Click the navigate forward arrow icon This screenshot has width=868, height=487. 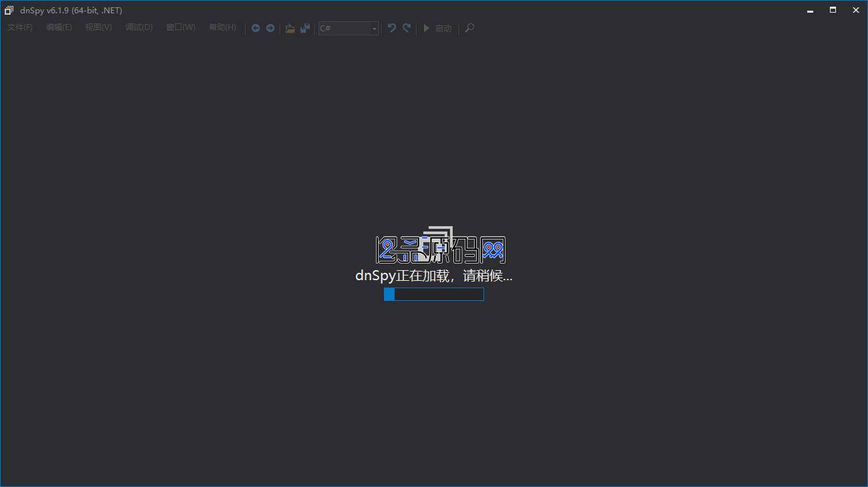pyautogui.click(x=270, y=28)
